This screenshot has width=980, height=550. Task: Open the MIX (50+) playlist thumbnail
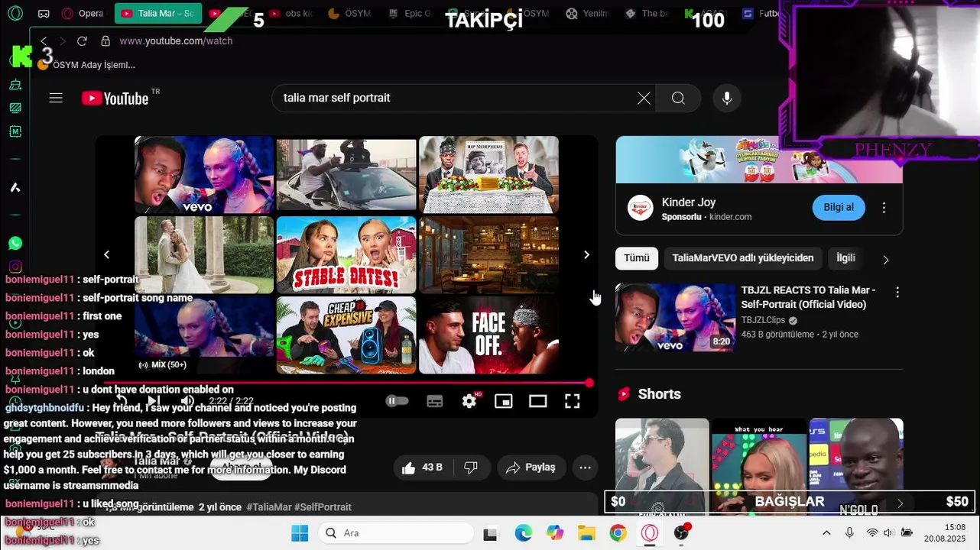click(203, 335)
